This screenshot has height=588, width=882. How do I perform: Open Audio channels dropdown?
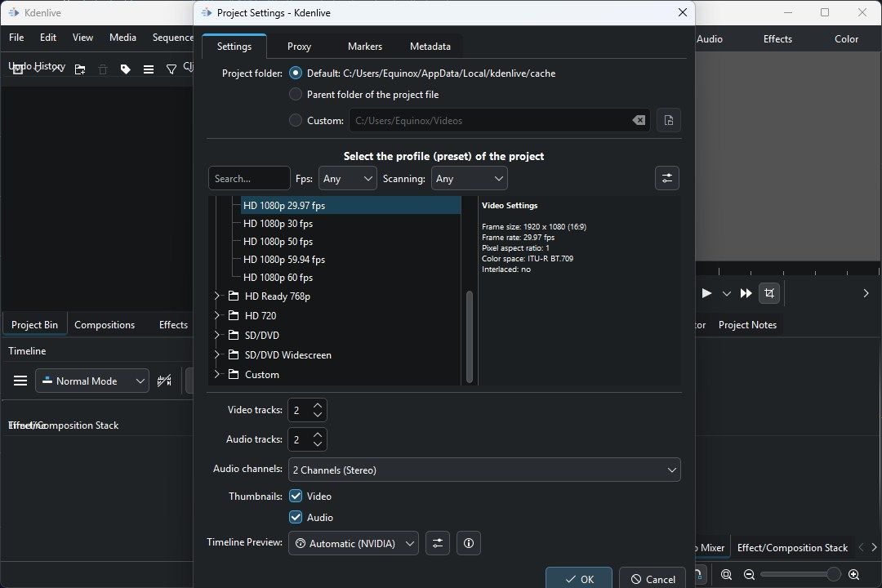coord(484,470)
